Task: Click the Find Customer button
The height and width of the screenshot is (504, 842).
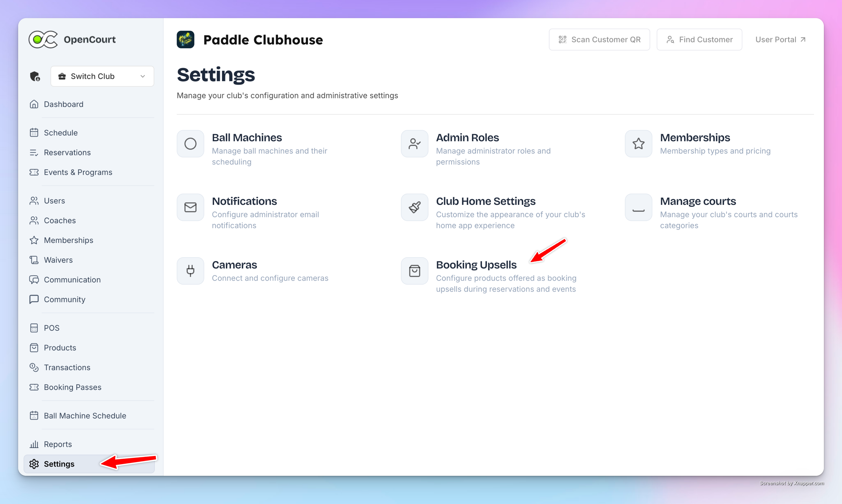Action: 699,40
